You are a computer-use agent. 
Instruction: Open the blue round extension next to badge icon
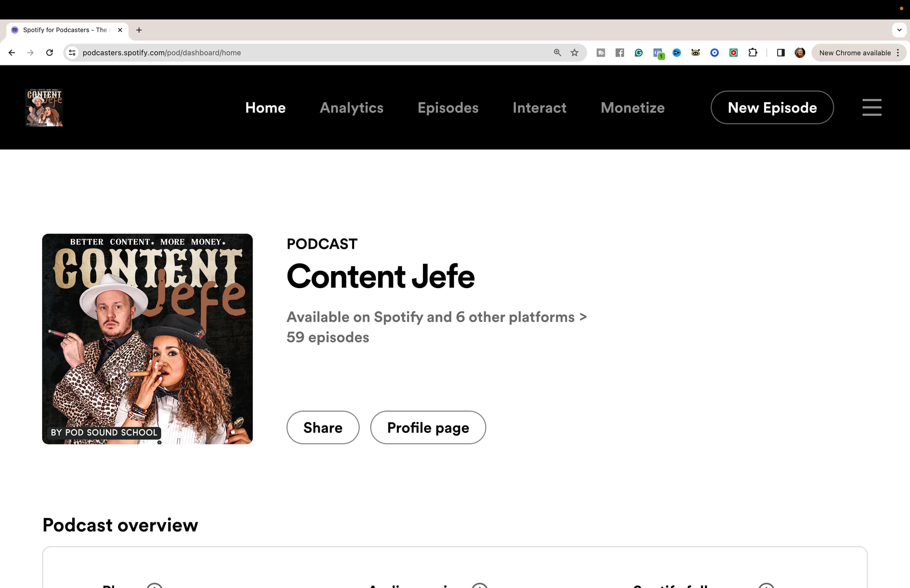677,53
